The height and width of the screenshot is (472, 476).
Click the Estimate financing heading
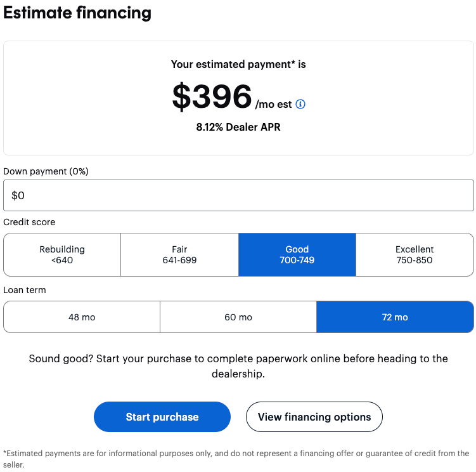point(77,13)
